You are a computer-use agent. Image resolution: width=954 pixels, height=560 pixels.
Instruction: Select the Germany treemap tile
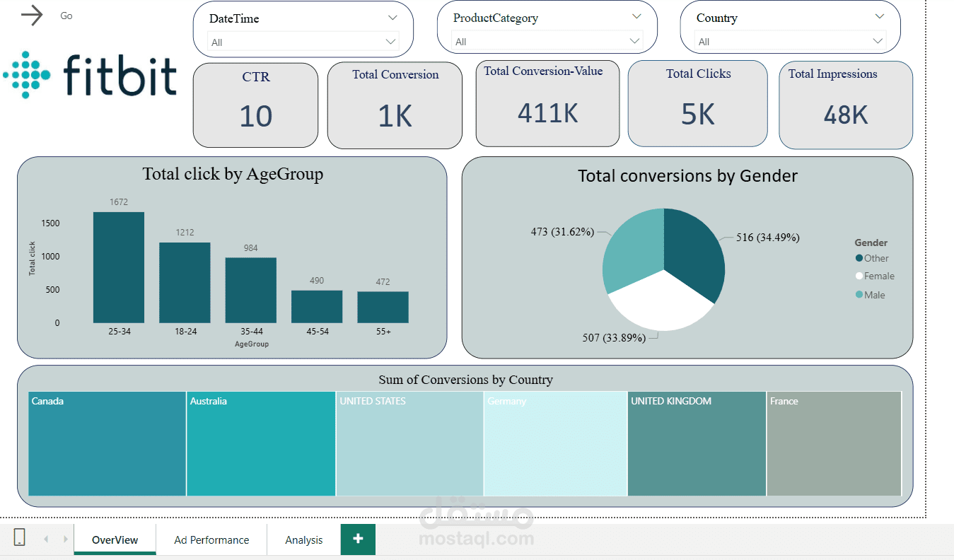pos(556,443)
